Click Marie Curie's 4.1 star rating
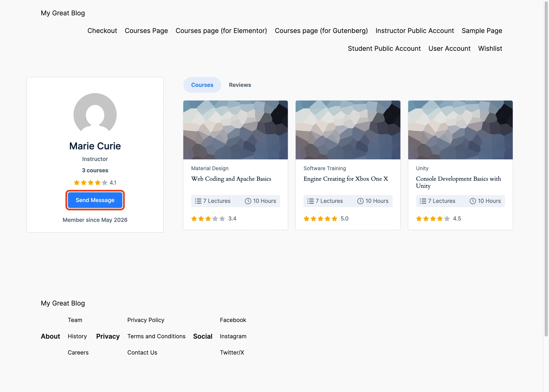 [95, 183]
